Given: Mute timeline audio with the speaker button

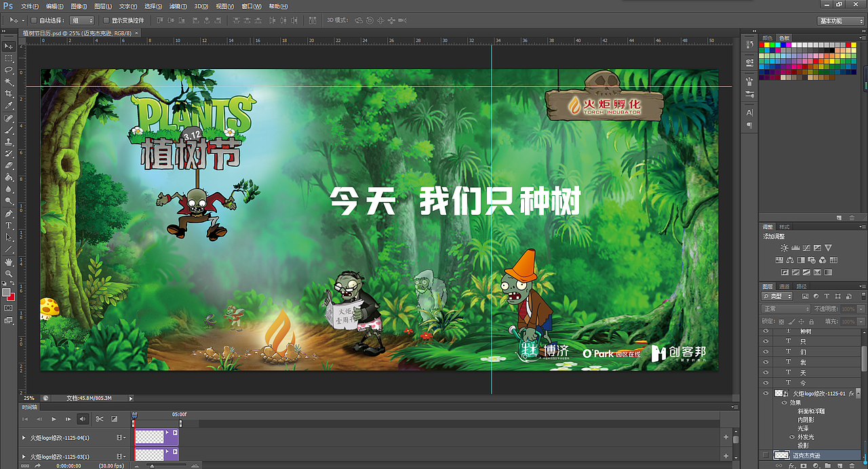Looking at the screenshot, I should [83, 419].
